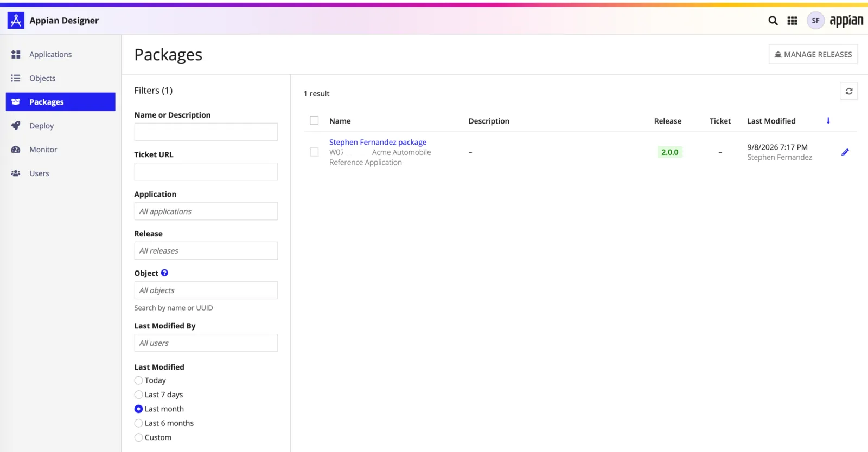Viewport: 868px width, 452px height.
Task: Focus the Ticket URL field
Action: (x=206, y=172)
